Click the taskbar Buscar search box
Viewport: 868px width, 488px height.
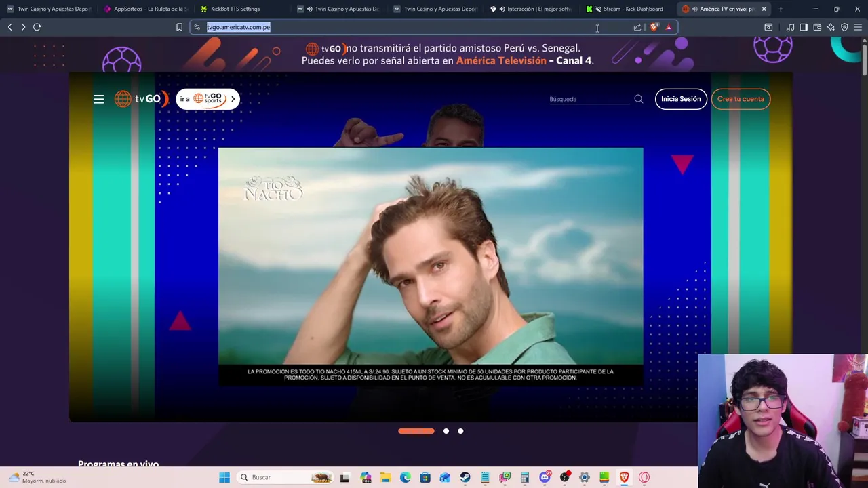286,477
